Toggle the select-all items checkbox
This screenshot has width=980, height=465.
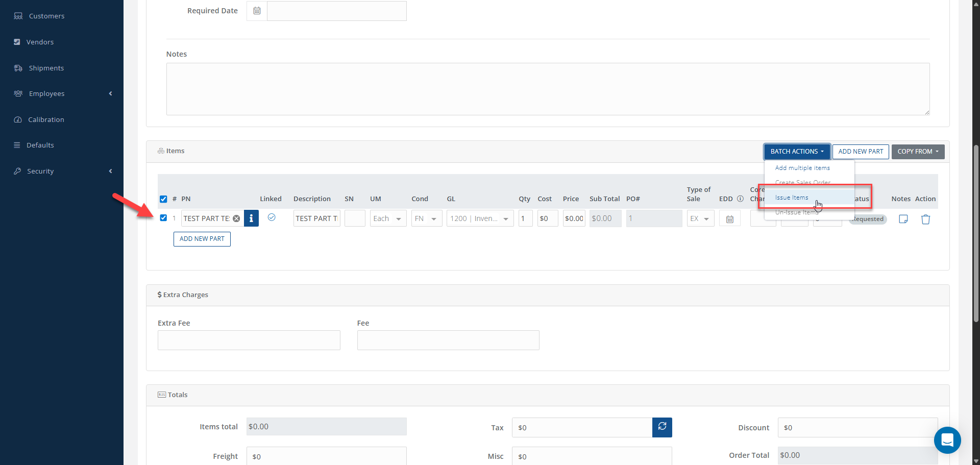163,199
